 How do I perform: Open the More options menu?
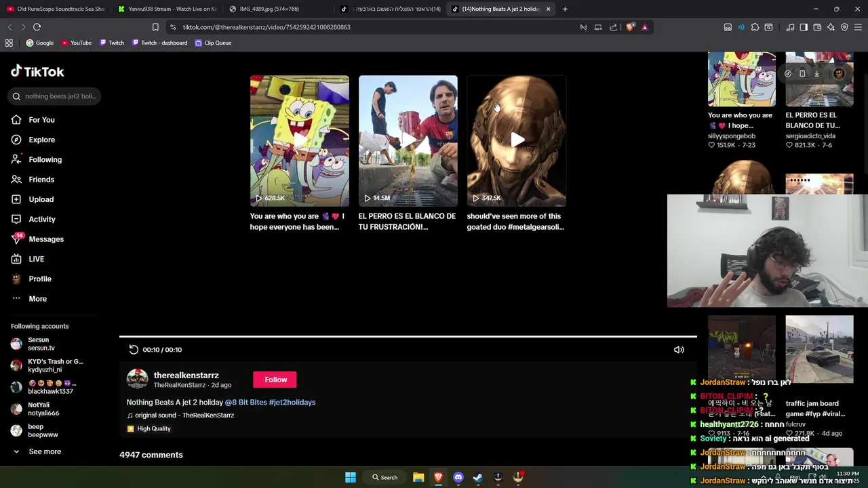click(28, 299)
